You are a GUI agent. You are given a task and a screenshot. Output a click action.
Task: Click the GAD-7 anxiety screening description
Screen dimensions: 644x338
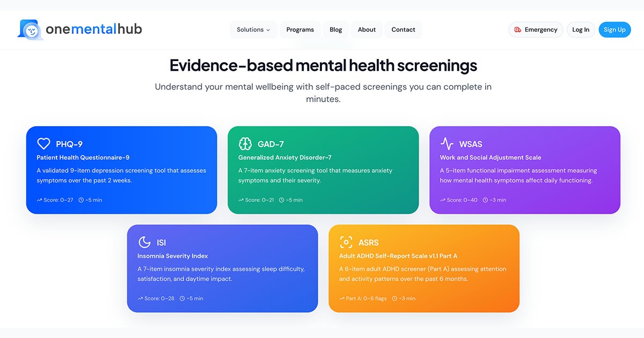(316, 175)
